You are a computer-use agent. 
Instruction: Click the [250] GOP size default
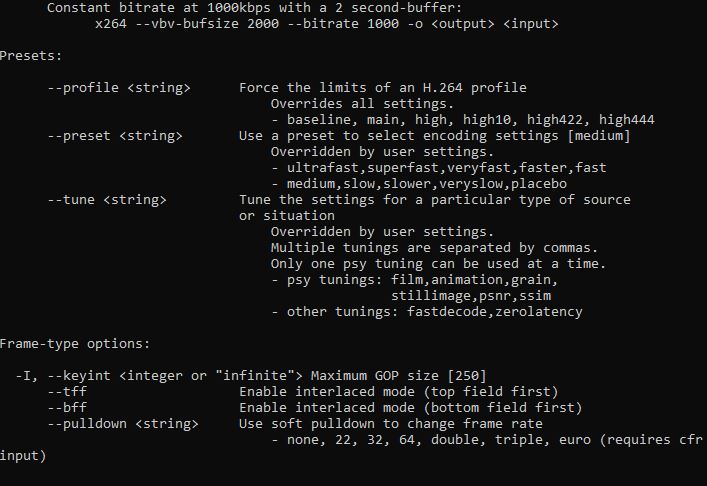click(467, 376)
